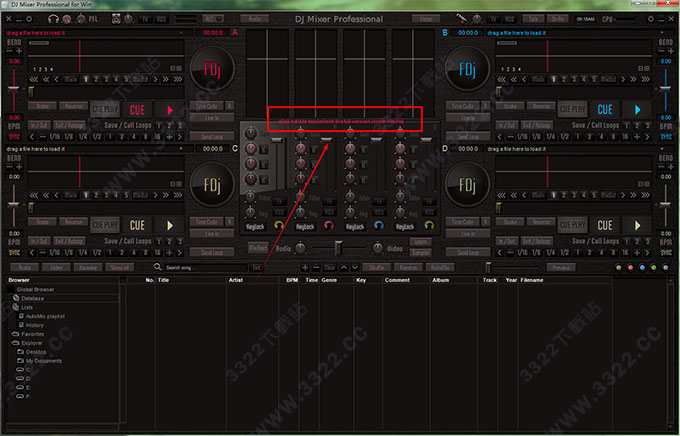
Task: Click the CUE PLAY button on deck A
Action: tap(105, 110)
